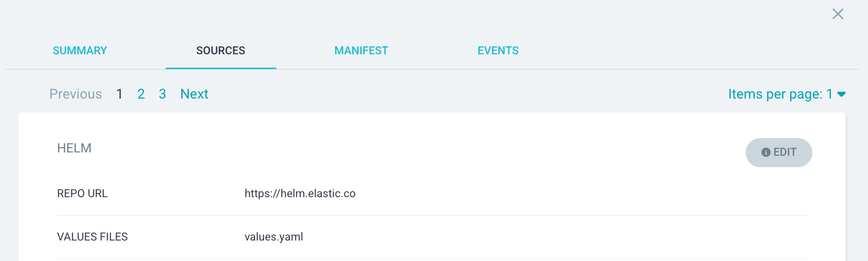Screen dimensions: 868x261
Task: Open the Items per page dropdown
Action: tap(780, 94)
